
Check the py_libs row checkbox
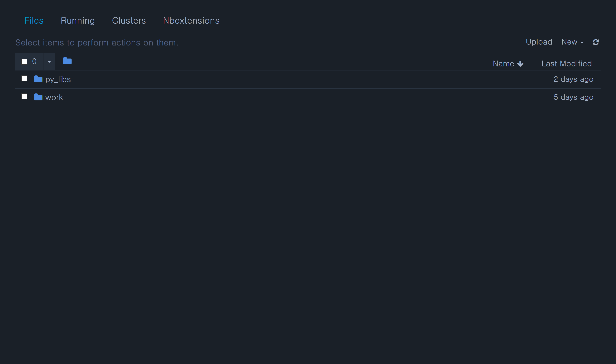pyautogui.click(x=24, y=79)
